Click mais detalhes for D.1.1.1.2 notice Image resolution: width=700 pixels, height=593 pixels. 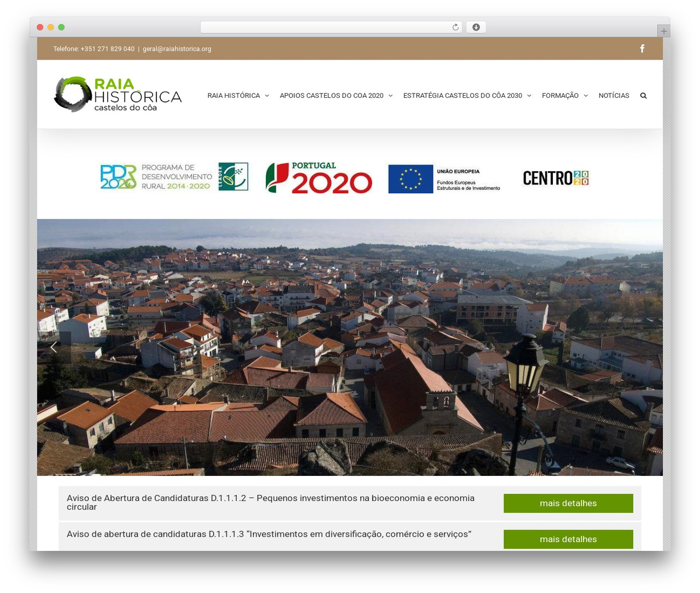click(x=568, y=503)
